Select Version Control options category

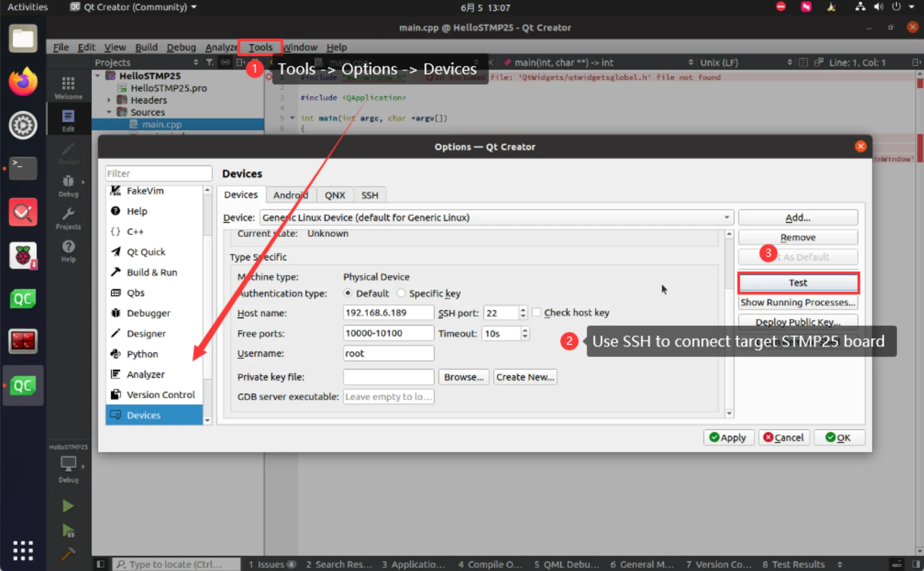(154, 395)
